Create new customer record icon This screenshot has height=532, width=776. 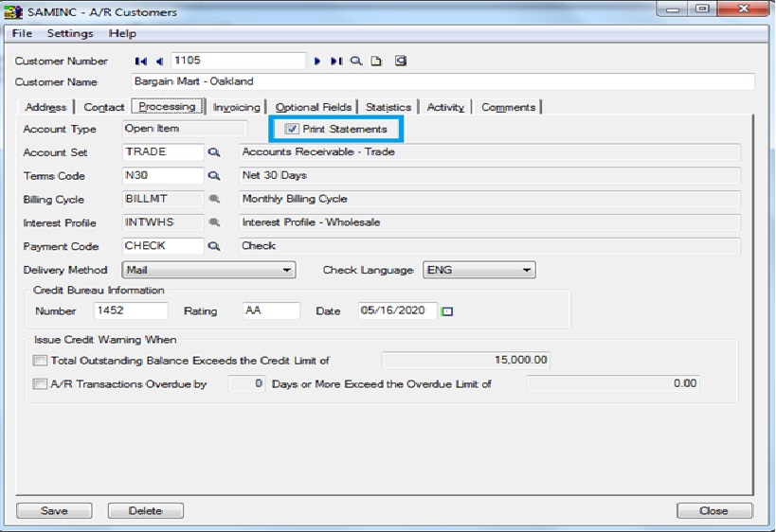click(376, 62)
